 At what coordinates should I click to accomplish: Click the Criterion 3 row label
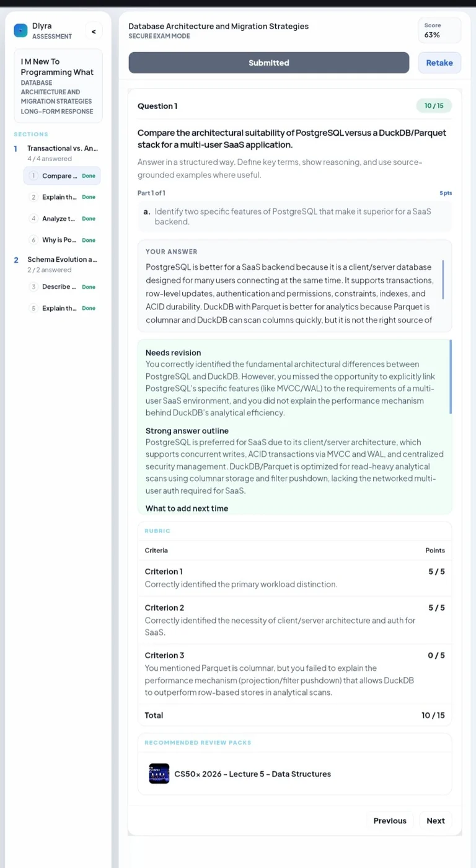click(x=164, y=655)
